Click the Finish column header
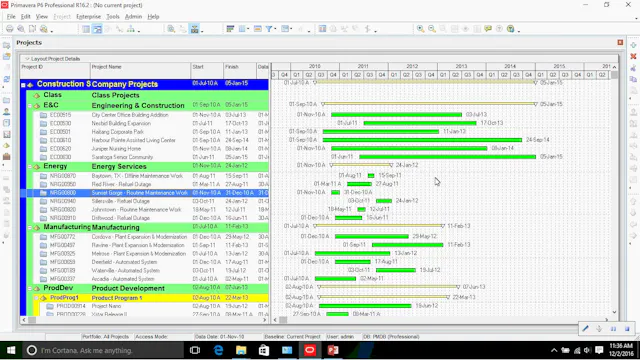Image resolution: width=640 pixels, height=360 pixels. [240, 71]
